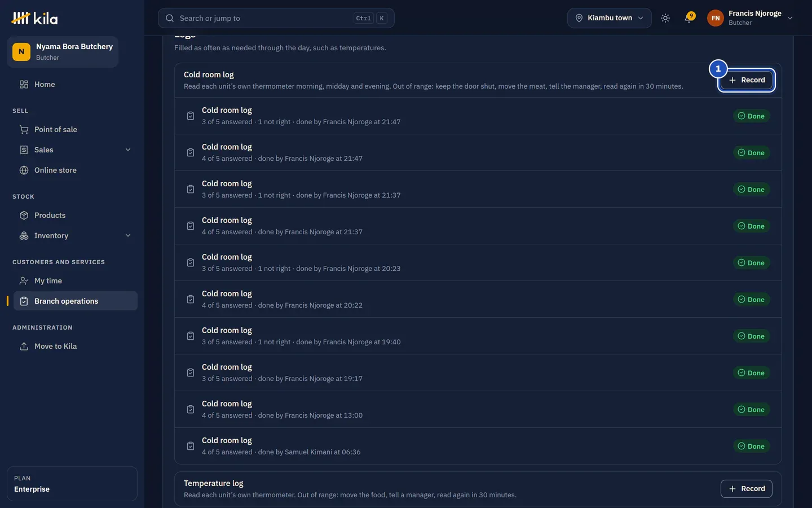Click Done badge on 06:36 entry
The width and height of the screenshot is (812, 508).
(751, 446)
